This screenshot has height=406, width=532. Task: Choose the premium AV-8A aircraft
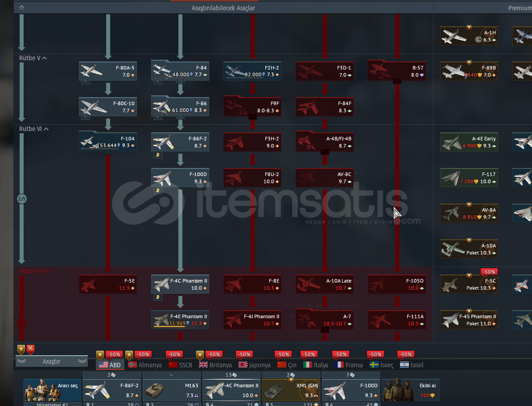[469, 213]
